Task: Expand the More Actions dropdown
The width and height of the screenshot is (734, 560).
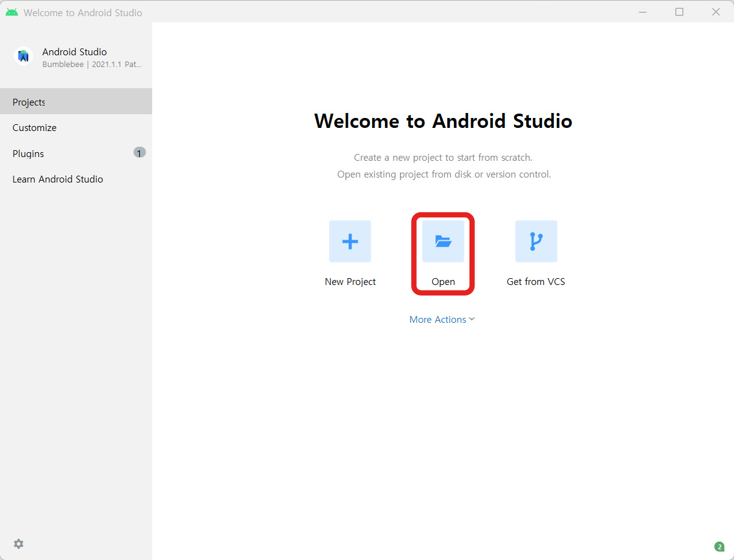Action: 442,320
